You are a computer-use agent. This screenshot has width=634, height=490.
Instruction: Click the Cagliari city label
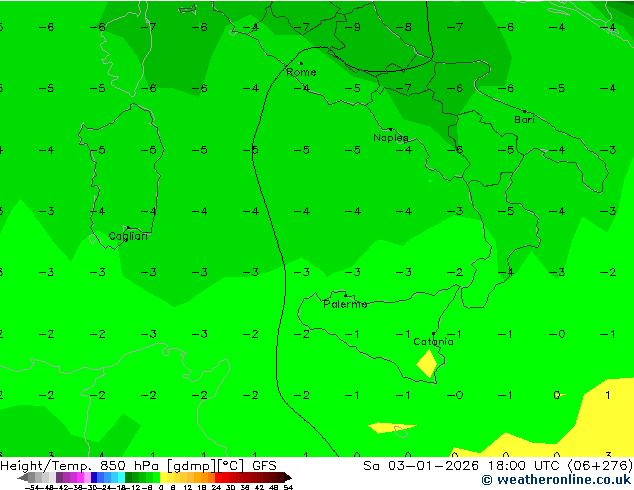(128, 236)
